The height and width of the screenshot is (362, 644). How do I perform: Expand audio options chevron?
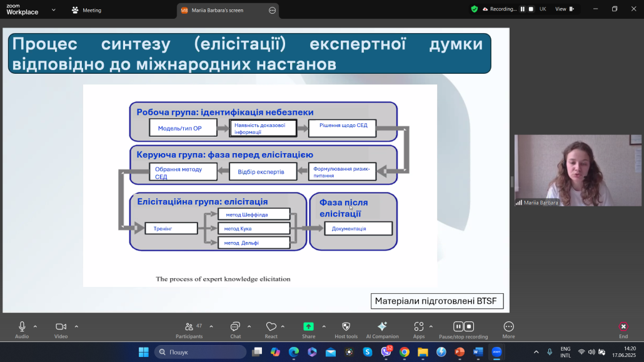tap(35, 326)
